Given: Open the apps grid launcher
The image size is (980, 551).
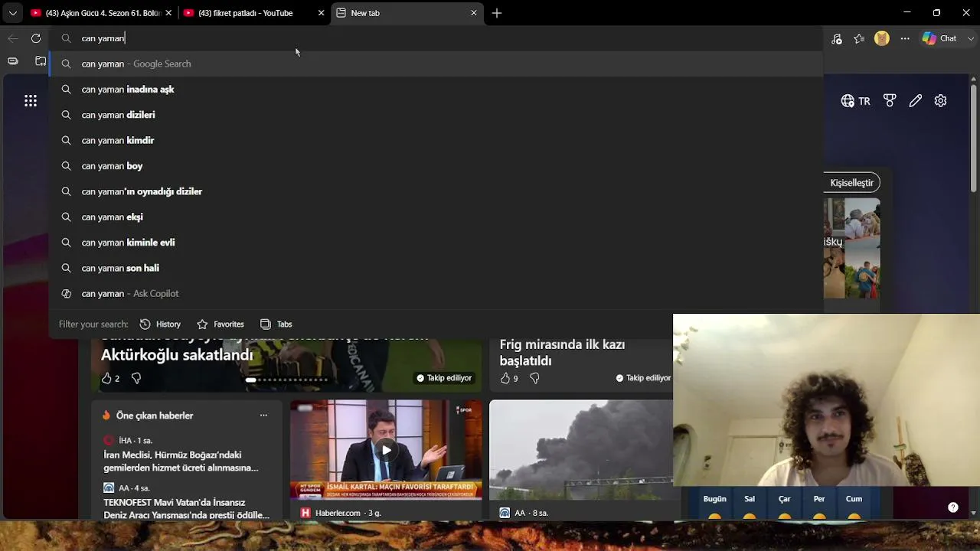Looking at the screenshot, I should pyautogui.click(x=31, y=101).
